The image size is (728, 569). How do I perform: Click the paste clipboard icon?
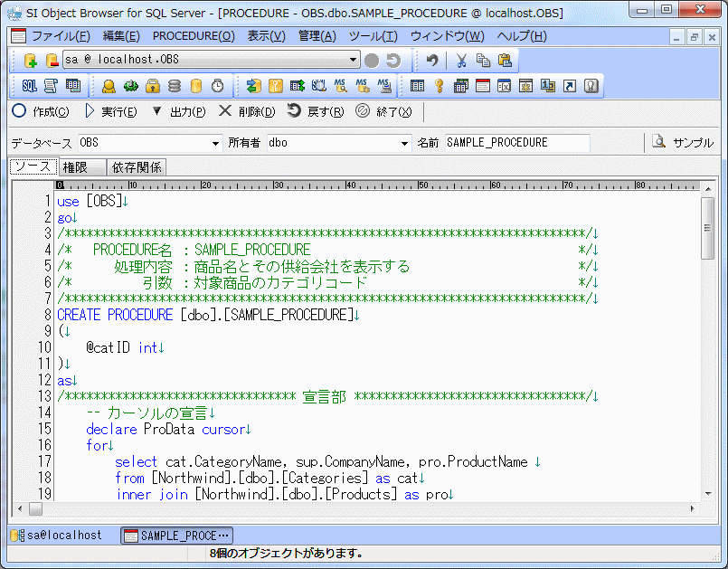[505, 61]
